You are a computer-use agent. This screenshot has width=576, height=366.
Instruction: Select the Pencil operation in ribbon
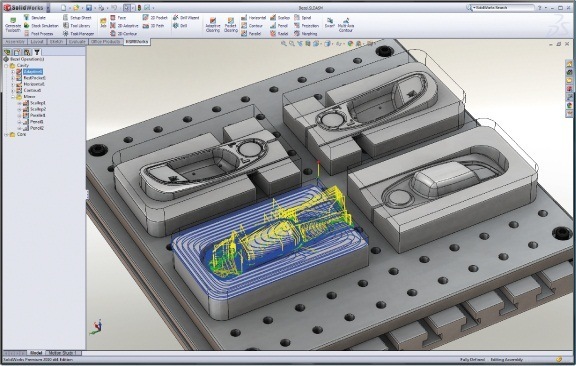tap(279, 25)
